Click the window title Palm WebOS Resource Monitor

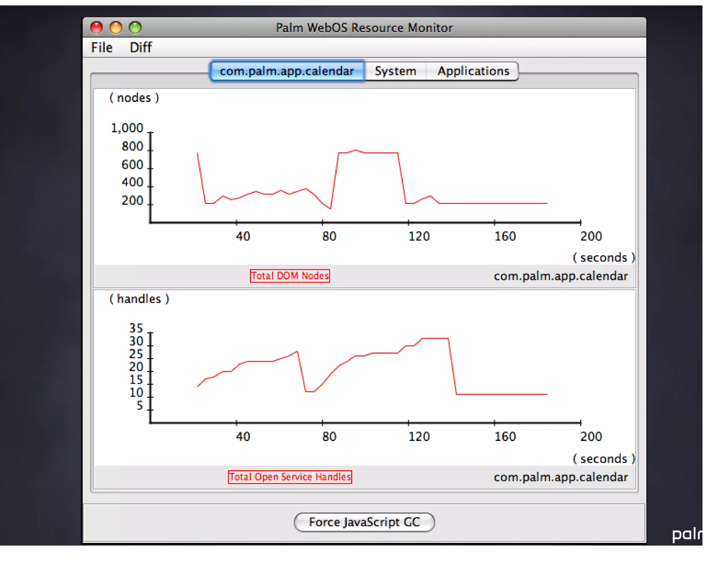364,27
